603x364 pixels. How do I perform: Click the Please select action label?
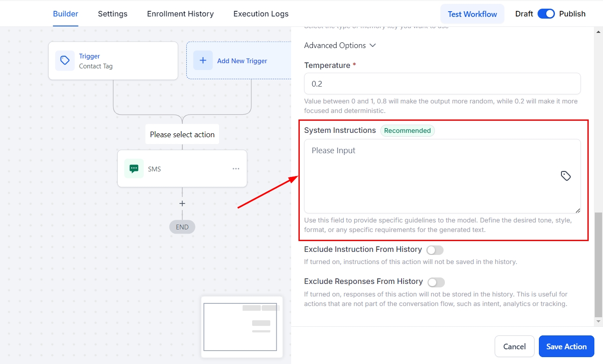(x=182, y=135)
